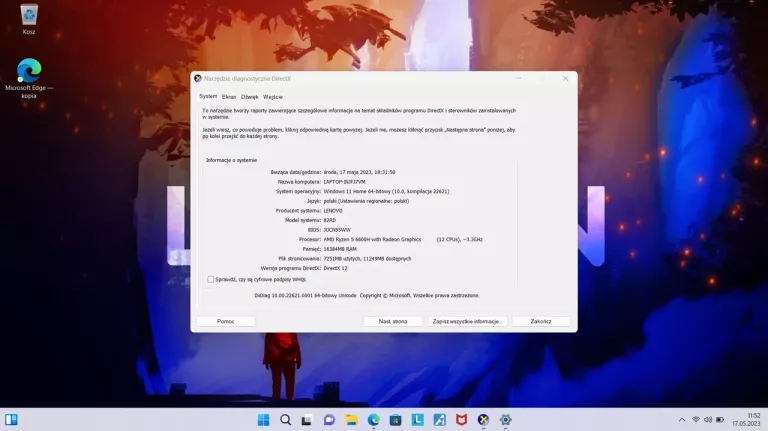Open the Settings gear in taskbar
768x431 pixels.
click(x=505, y=420)
